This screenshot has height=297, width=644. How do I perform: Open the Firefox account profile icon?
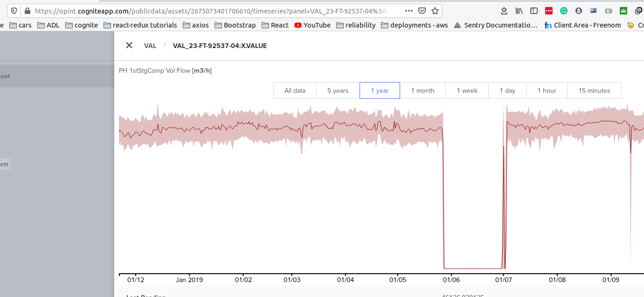tap(578, 10)
